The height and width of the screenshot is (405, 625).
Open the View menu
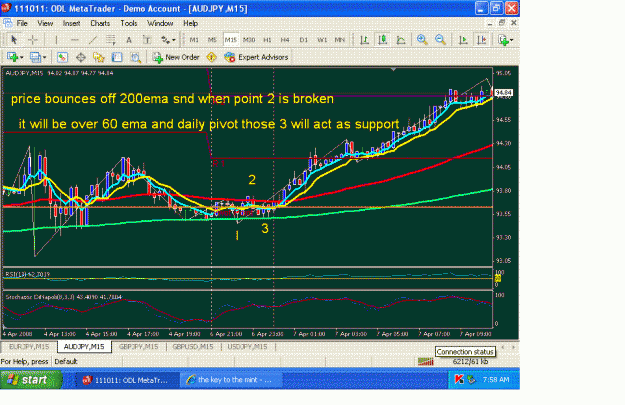(x=45, y=23)
